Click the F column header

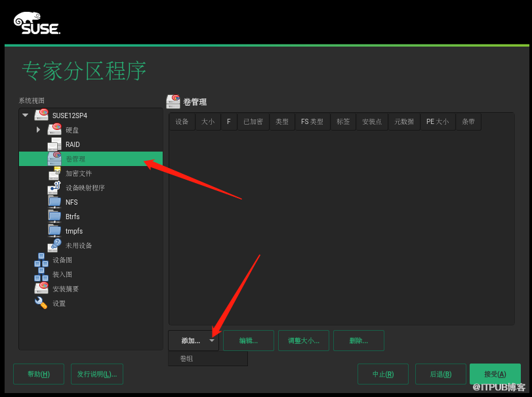(x=229, y=121)
